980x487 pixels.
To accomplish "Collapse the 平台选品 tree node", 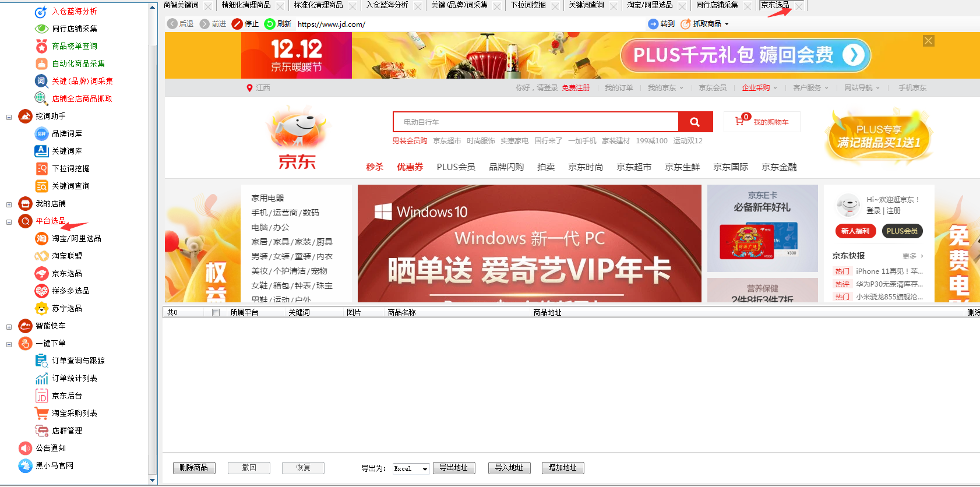I will (9, 222).
